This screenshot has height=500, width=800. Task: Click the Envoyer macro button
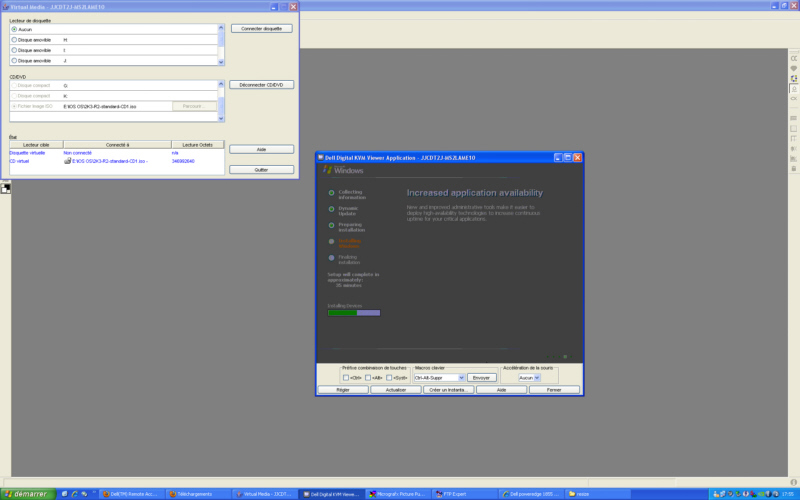481,378
